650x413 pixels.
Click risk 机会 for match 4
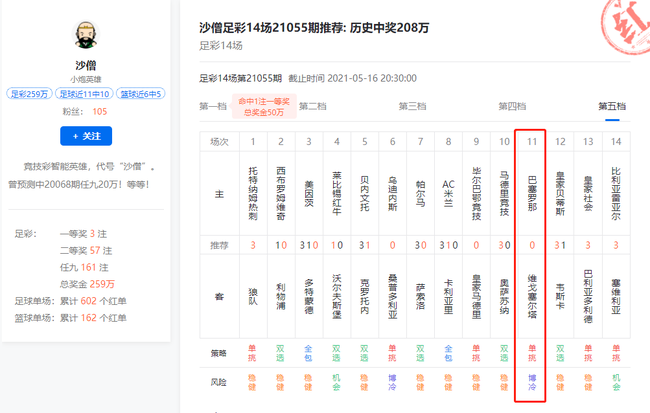click(x=336, y=382)
